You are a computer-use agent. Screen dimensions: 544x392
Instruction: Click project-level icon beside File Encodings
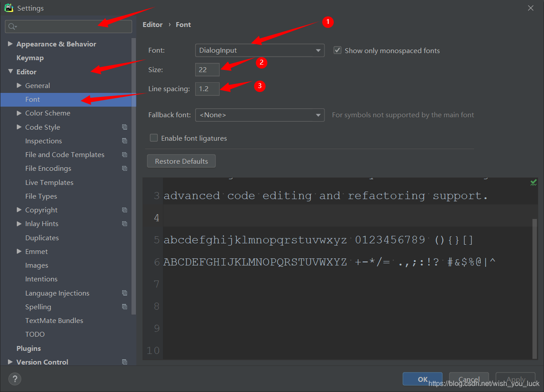(x=124, y=169)
